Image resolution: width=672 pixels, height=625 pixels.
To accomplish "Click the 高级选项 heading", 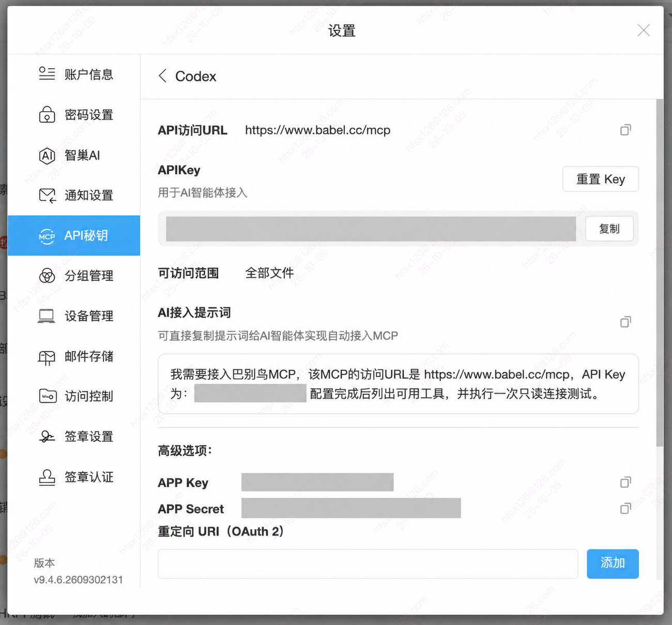I will tap(185, 450).
